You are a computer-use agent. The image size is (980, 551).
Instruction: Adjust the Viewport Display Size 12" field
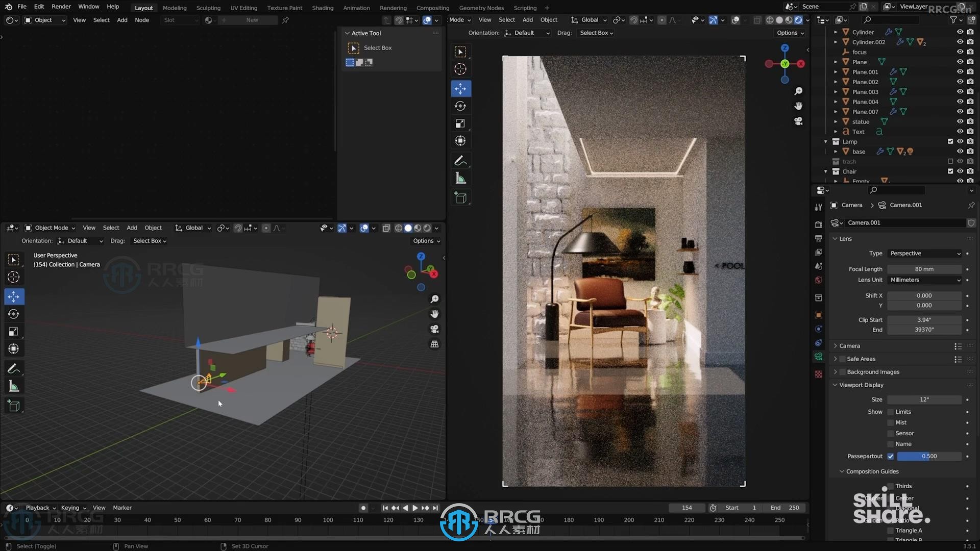click(x=924, y=399)
